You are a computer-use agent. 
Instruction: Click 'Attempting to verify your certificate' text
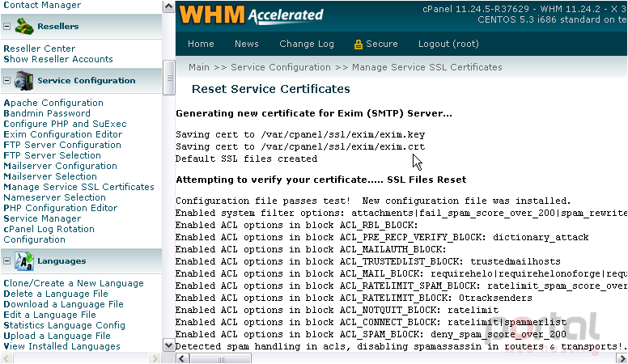coord(320,180)
